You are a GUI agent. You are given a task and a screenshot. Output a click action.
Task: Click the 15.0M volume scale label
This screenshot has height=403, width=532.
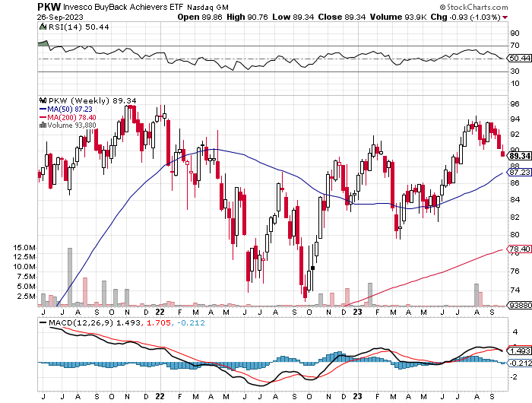[x=24, y=248]
